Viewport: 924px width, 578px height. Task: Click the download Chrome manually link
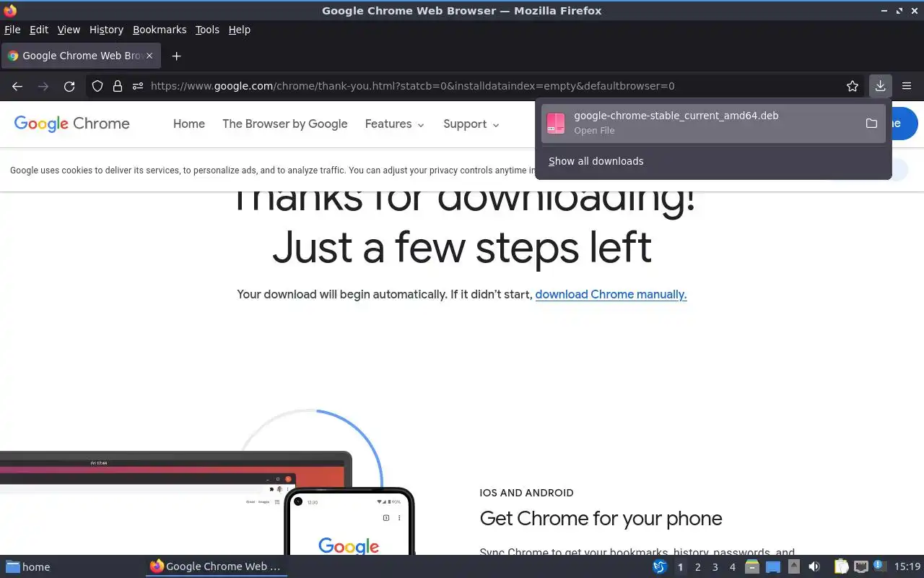(x=611, y=295)
